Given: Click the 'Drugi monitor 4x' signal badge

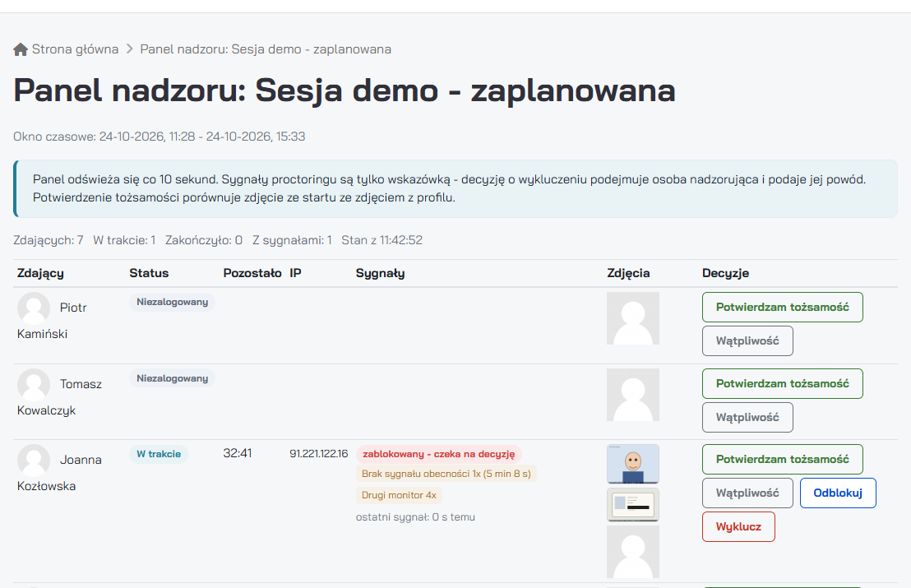Looking at the screenshot, I should point(399,495).
